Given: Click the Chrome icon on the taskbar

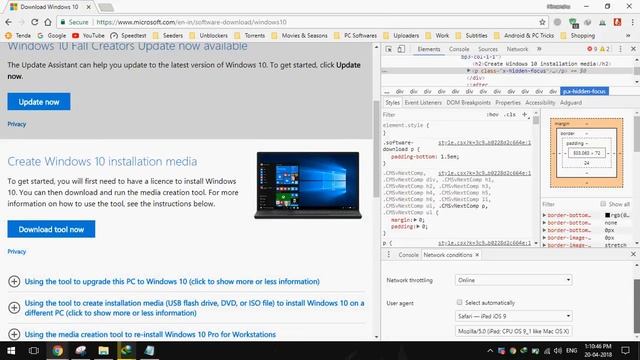Looking at the screenshot, I should click(58, 351).
